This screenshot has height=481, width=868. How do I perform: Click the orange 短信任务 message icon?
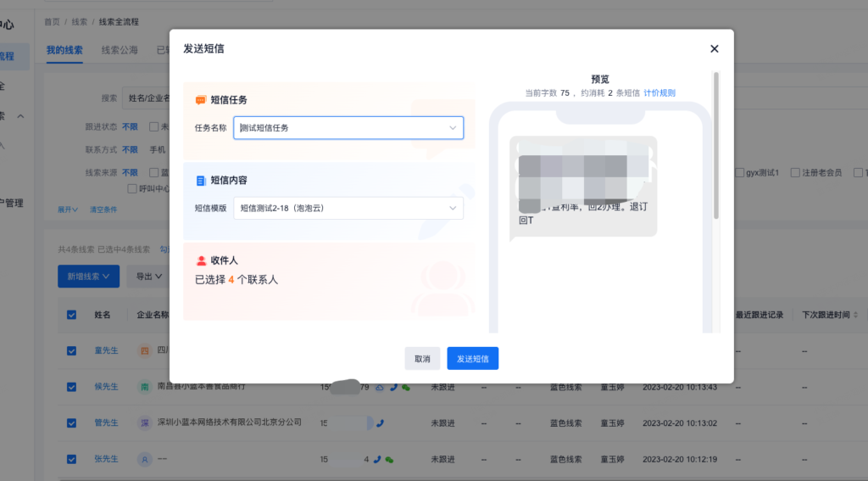(201, 100)
